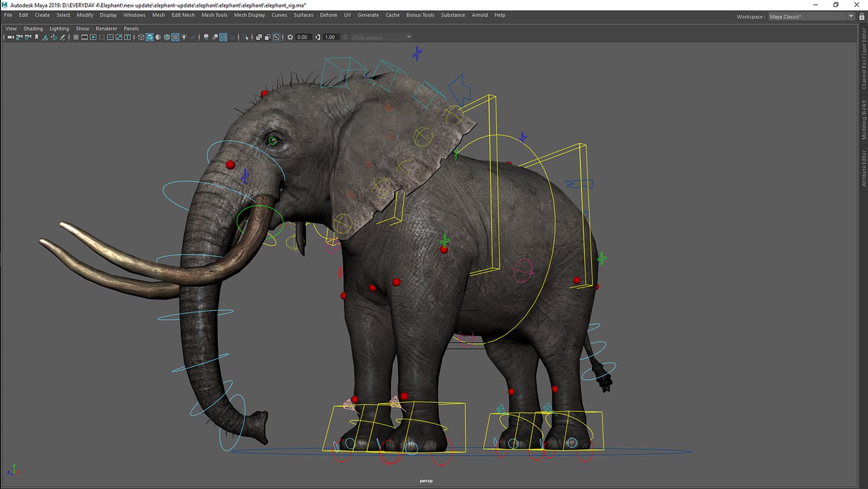Click the Renderer menu in the panel bar
The height and width of the screenshot is (489, 868).
(x=106, y=28)
